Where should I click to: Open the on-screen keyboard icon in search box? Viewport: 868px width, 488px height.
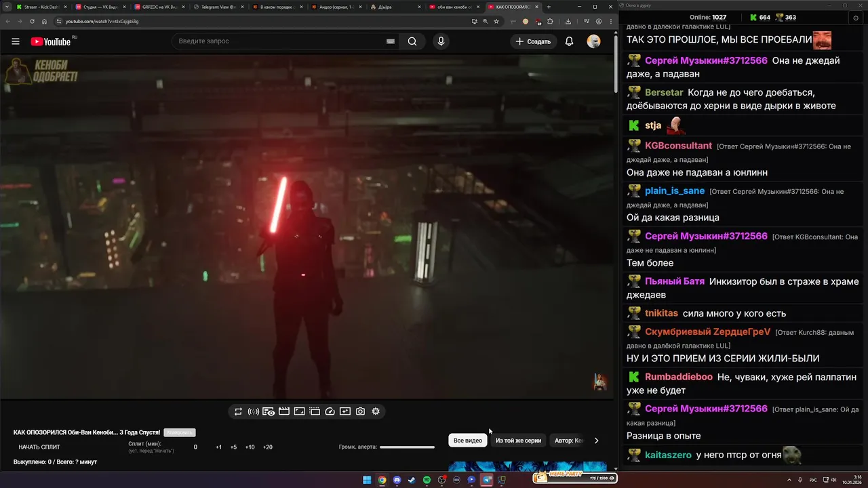391,41
